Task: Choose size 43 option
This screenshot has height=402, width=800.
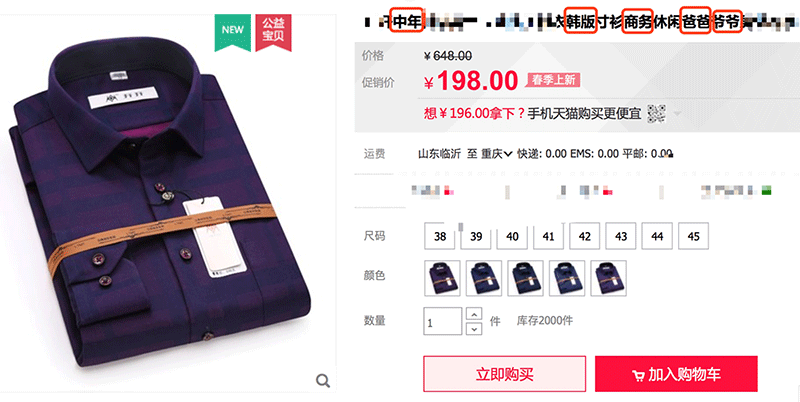Action: tap(621, 236)
